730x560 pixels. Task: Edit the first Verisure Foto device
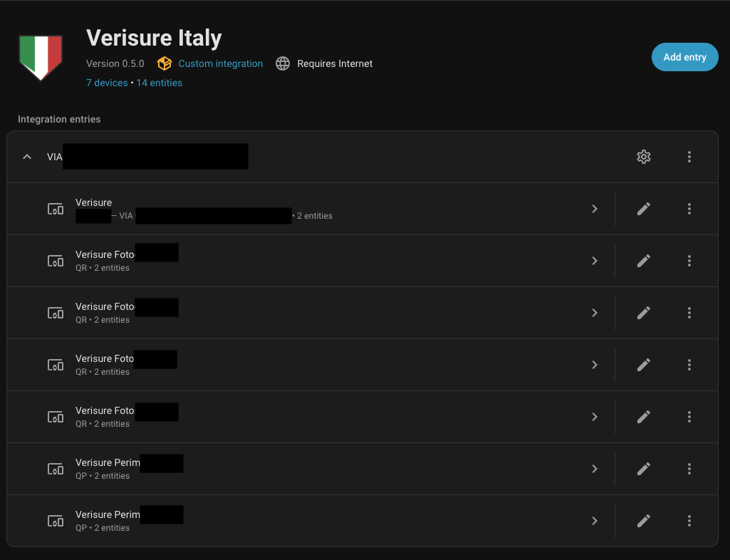[643, 261]
